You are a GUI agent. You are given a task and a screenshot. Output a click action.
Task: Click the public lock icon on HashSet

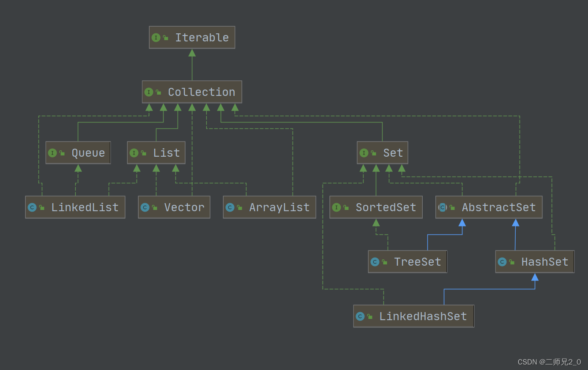pyautogui.click(x=512, y=262)
